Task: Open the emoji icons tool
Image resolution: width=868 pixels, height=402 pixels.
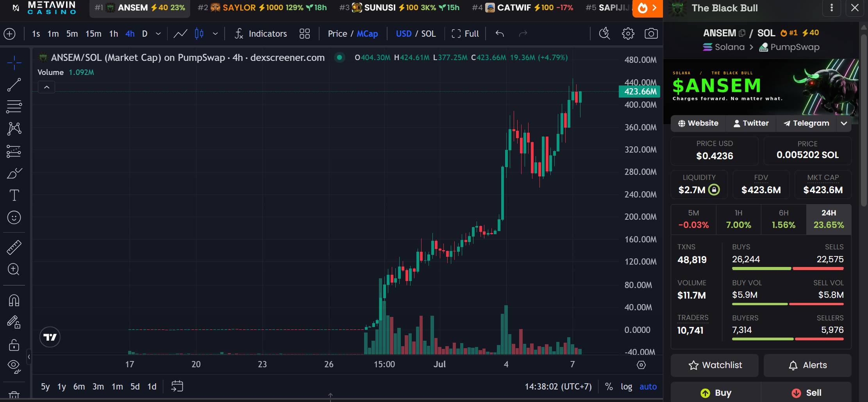Action: pos(14,217)
